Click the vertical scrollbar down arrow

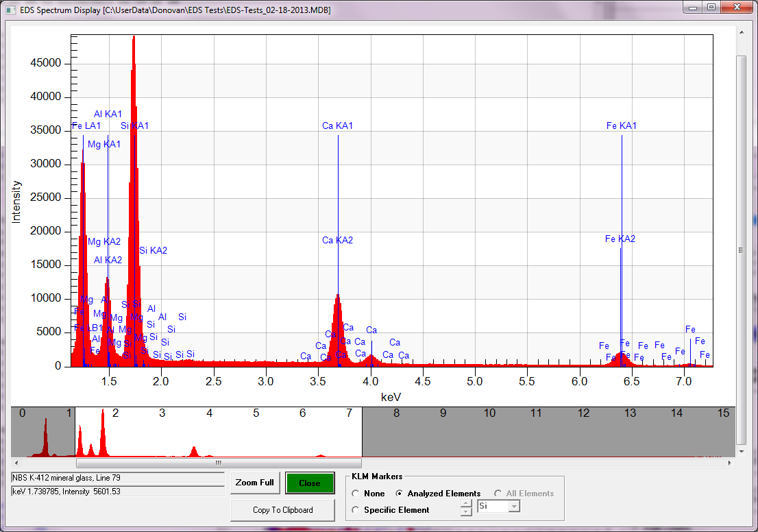point(741,452)
